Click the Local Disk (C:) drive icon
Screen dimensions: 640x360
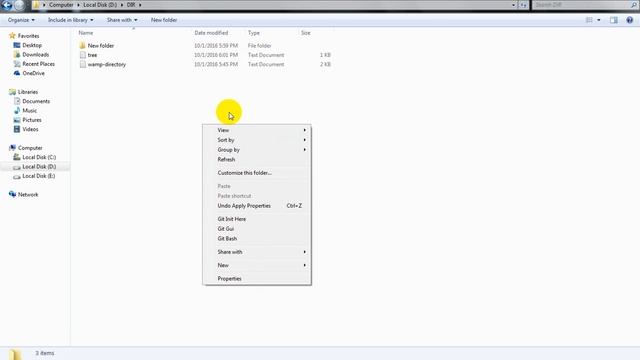click(x=17, y=157)
